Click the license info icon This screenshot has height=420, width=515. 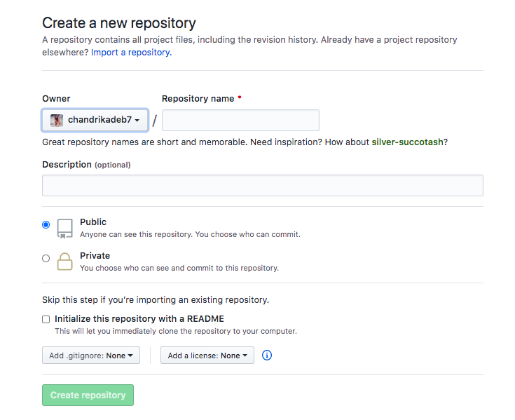(266, 355)
